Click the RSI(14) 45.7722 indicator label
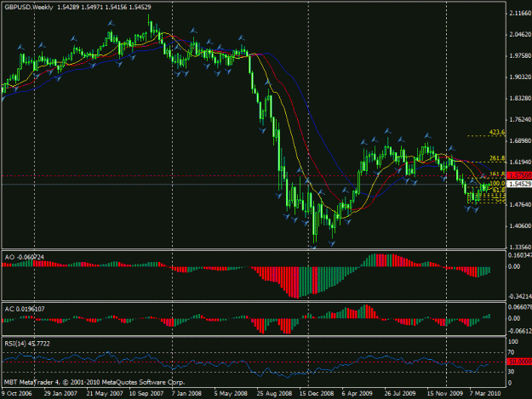 coord(27,344)
